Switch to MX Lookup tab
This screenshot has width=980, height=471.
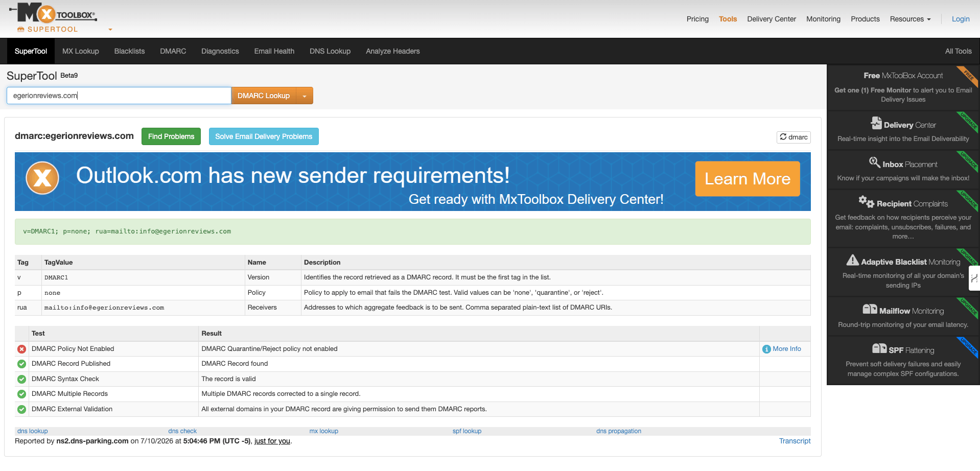81,51
